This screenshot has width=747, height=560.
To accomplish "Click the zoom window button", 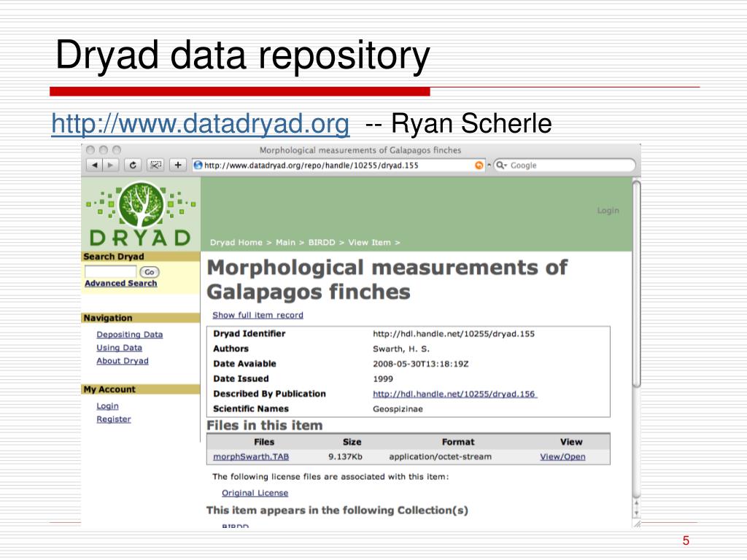I will pos(117,150).
